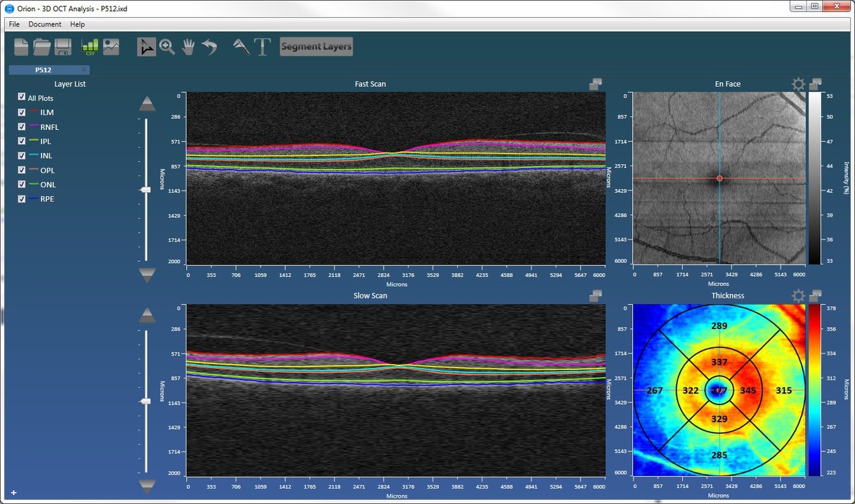Click the Undo arrow icon
855x504 pixels.
click(x=209, y=46)
